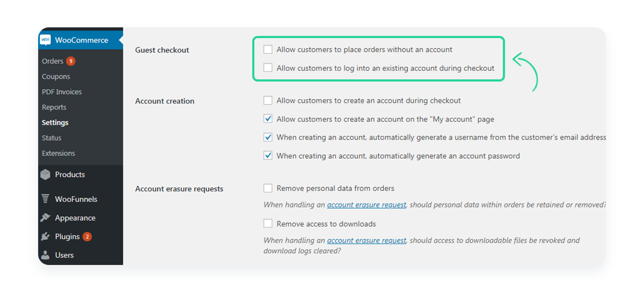Check Remove access to downloads
This screenshot has width=644, height=295.
268,224
